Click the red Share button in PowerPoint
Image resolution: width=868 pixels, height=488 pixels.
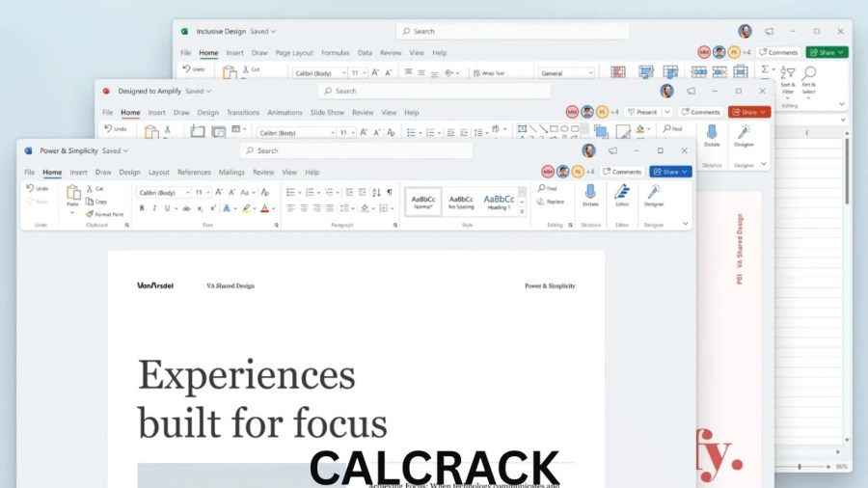pyautogui.click(x=748, y=112)
